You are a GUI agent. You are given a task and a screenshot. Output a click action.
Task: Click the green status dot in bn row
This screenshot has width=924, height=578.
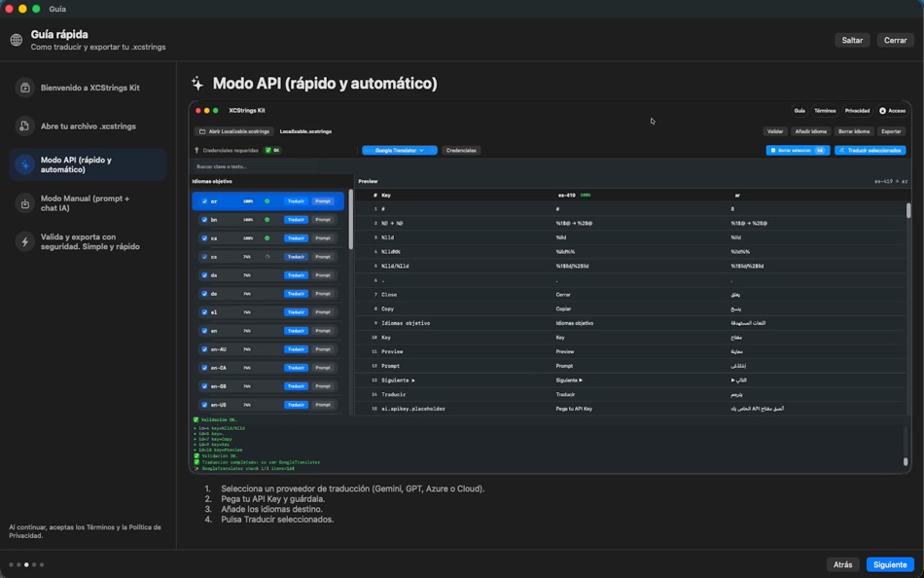click(x=267, y=219)
